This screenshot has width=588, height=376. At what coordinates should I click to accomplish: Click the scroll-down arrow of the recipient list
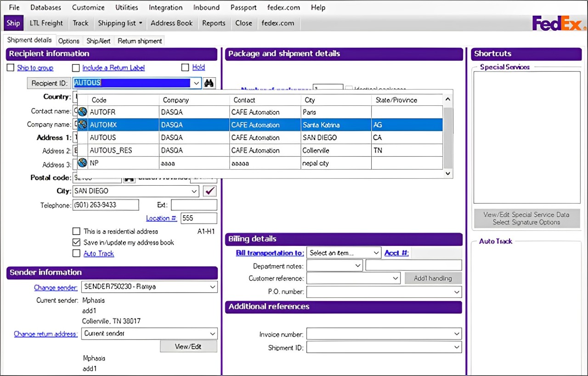(x=448, y=173)
